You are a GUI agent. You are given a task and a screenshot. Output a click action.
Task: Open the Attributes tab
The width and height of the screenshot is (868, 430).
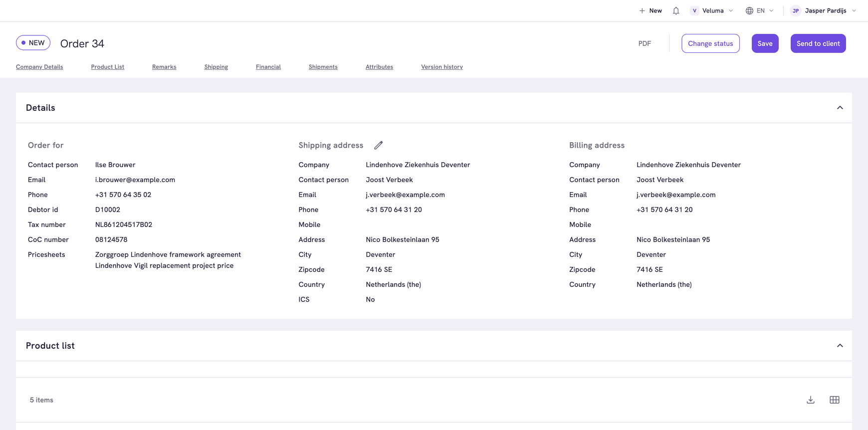[x=379, y=67]
